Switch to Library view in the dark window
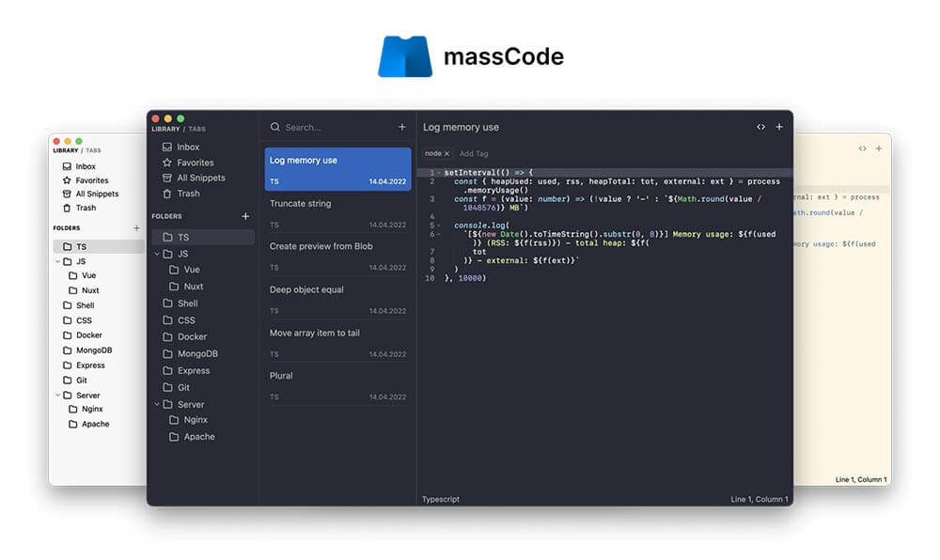This screenshot has height=560, width=940. point(165,129)
